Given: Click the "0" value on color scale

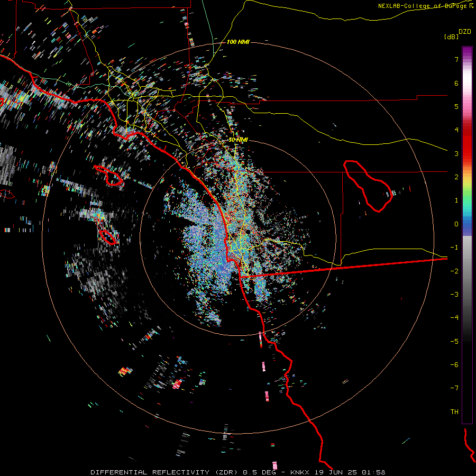Looking at the screenshot, I should tap(456, 224).
